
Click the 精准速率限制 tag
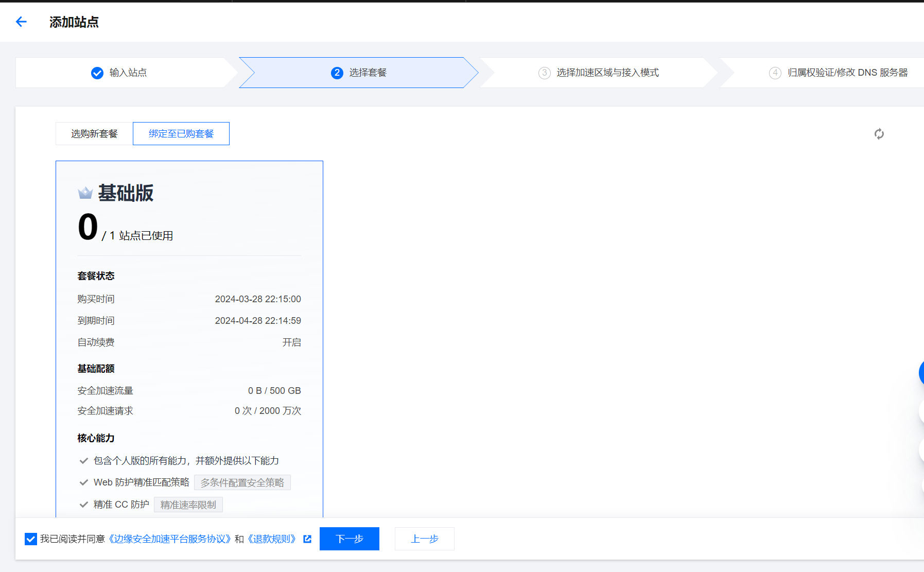coord(188,505)
